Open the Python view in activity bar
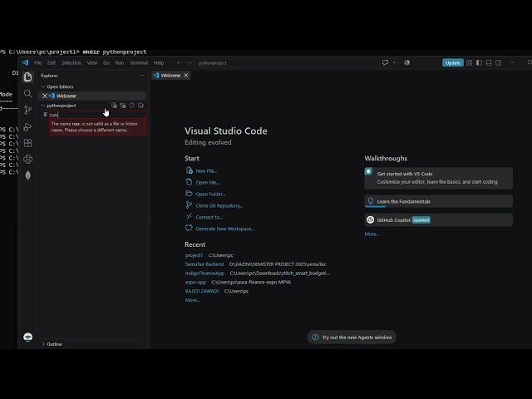532x399 pixels. pyautogui.click(x=27, y=159)
